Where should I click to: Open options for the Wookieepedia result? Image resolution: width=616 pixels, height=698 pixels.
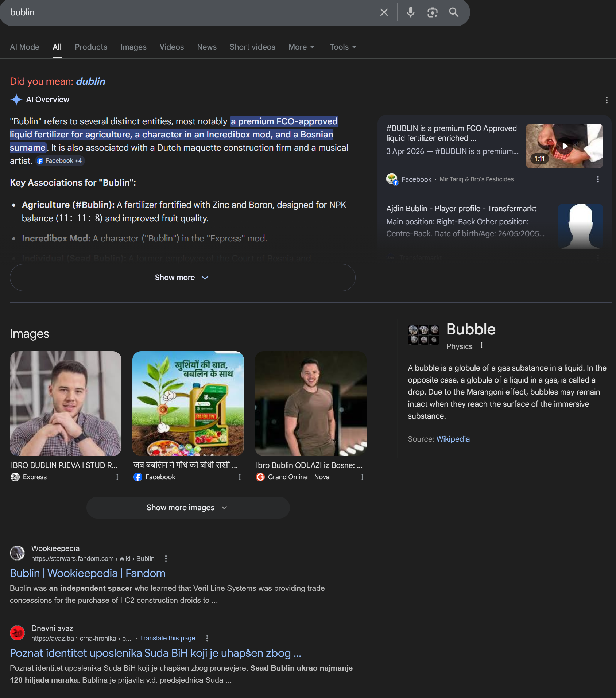(166, 559)
